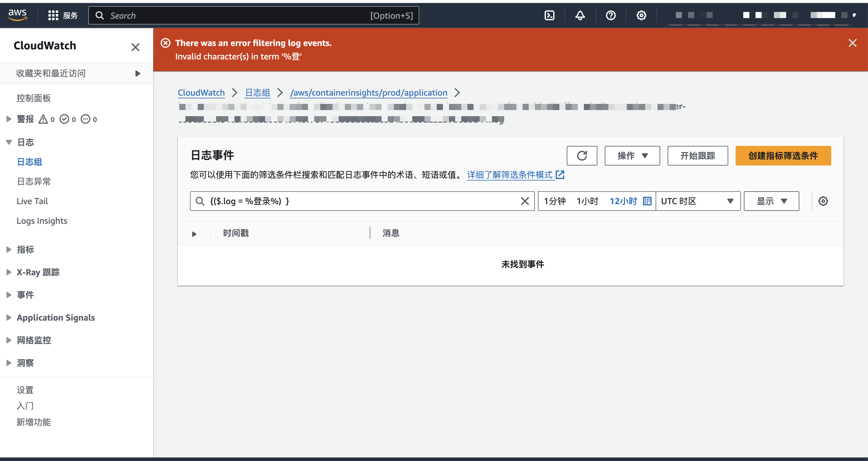Open Live Tail
Image resolution: width=868 pixels, height=461 pixels.
[32, 201]
